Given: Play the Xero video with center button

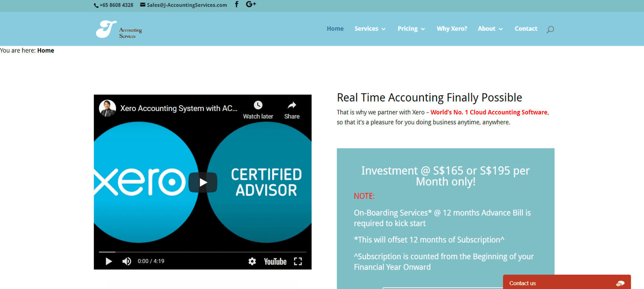Looking at the screenshot, I should 203,183.
